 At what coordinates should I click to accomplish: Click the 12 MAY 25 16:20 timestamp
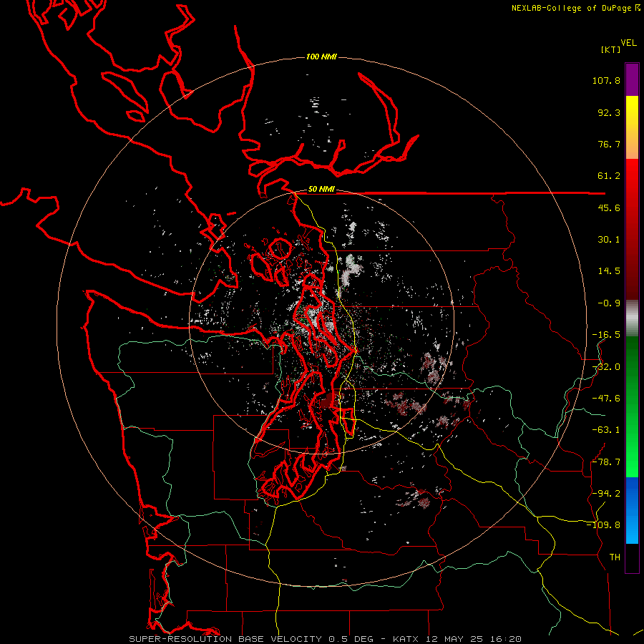click(x=474, y=639)
